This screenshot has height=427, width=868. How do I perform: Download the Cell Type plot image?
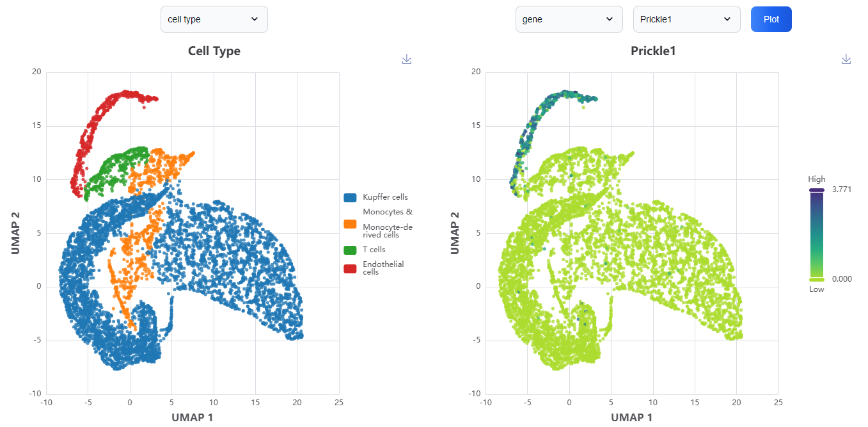(x=407, y=59)
